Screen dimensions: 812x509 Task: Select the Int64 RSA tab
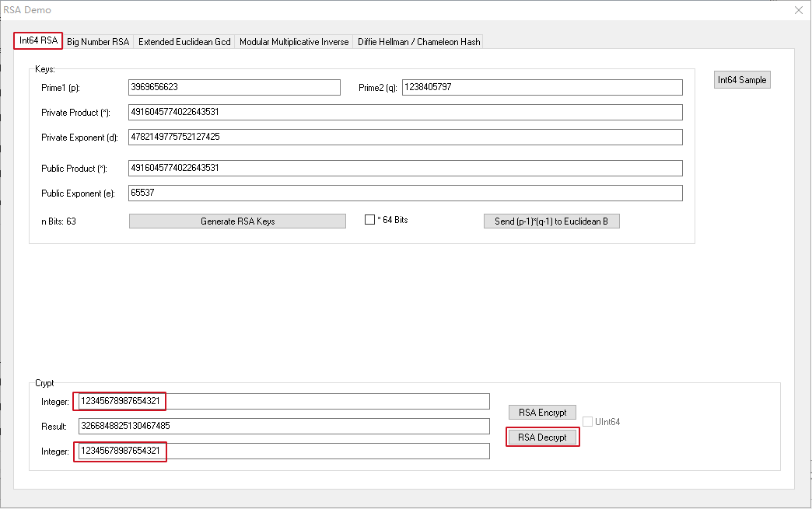point(38,41)
